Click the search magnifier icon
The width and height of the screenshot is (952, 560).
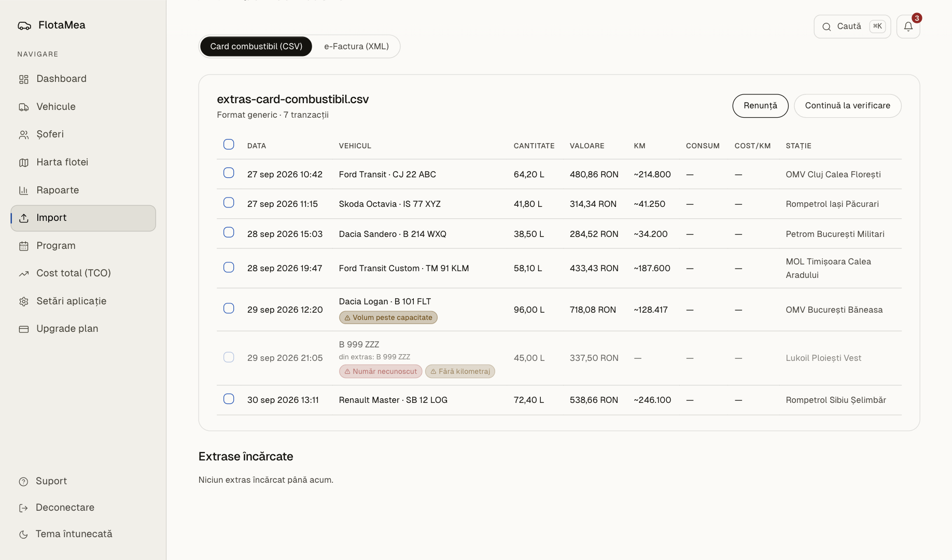click(x=827, y=26)
